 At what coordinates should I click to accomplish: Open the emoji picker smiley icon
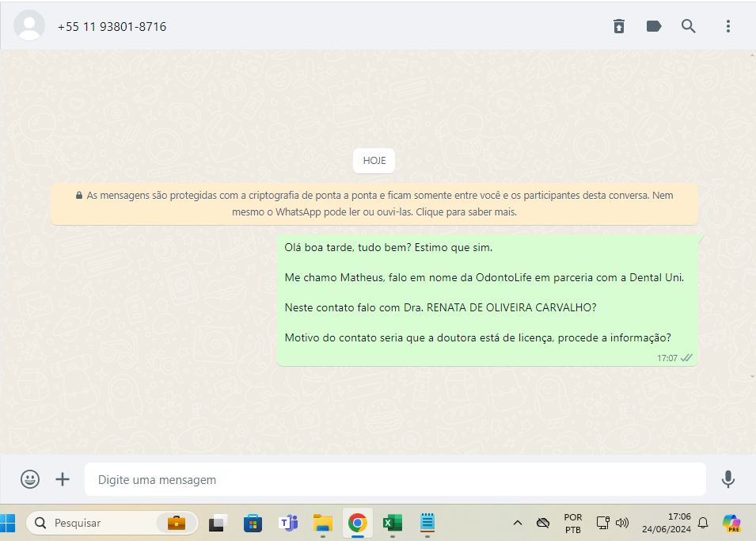[x=30, y=479]
